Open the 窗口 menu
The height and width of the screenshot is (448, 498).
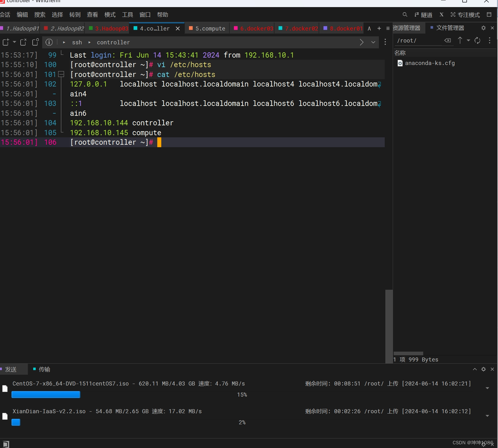(145, 14)
